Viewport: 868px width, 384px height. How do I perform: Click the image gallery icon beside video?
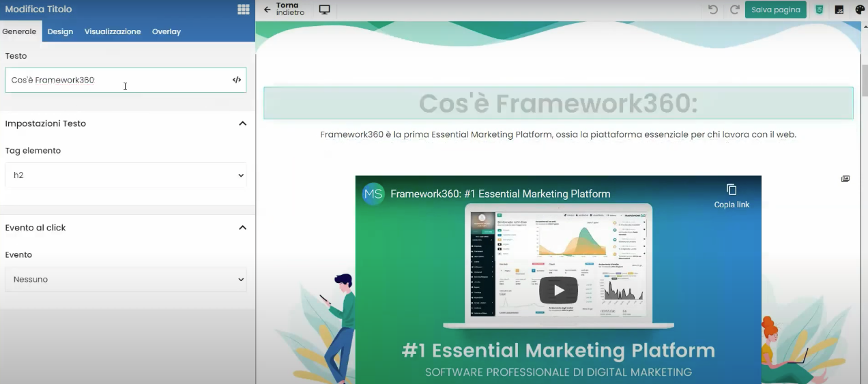pos(845,179)
